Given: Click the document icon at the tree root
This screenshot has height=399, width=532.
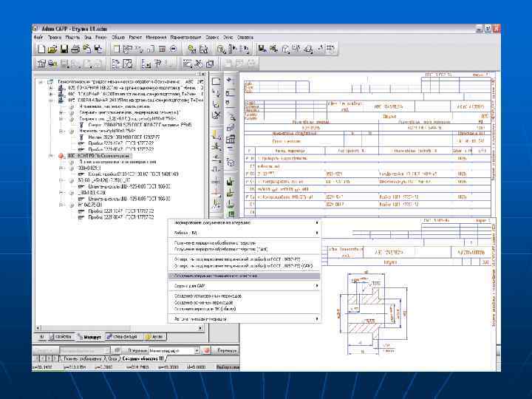Looking at the screenshot, I should coord(50,82).
